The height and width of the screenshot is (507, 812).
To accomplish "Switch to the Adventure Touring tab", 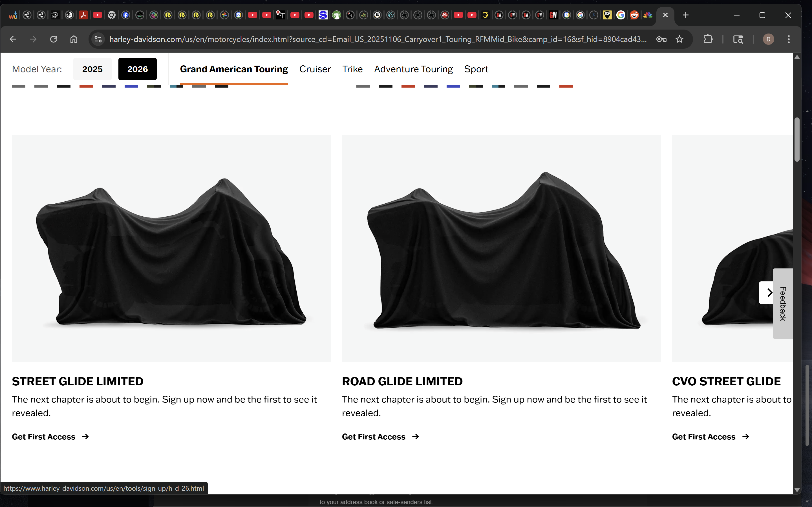I will point(413,69).
